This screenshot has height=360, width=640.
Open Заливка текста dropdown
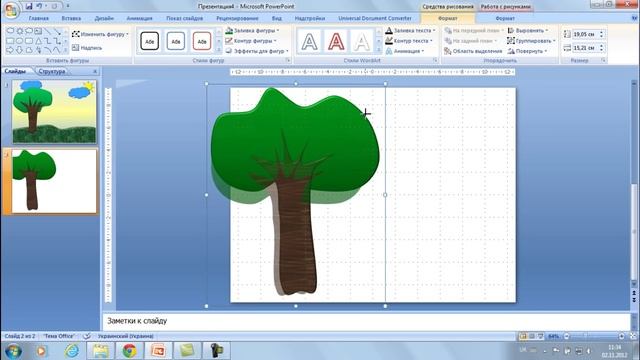pos(410,31)
